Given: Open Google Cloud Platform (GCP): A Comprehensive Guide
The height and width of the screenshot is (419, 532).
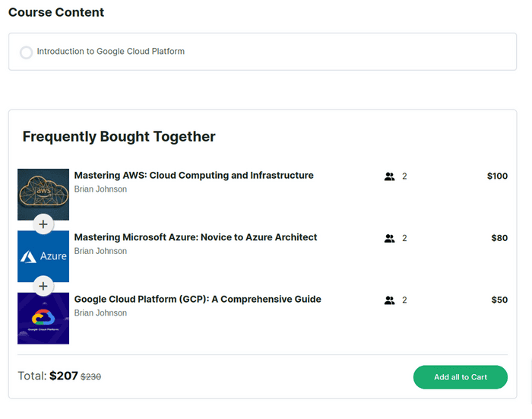Looking at the screenshot, I should coord(198,300).
